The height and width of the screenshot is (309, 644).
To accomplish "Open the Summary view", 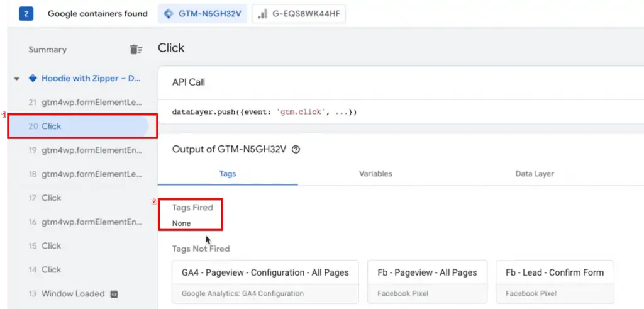I will pyautogui.click(x=47, y=50).
